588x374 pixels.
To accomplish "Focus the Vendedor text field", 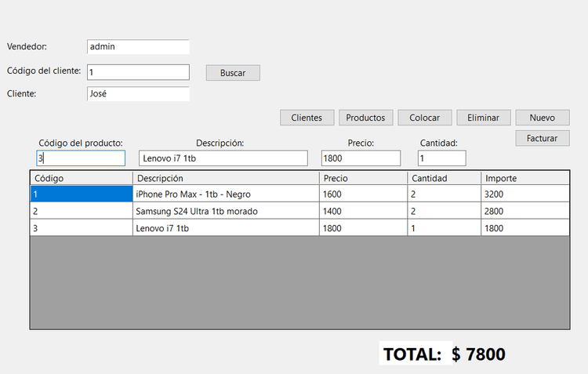I will [x=138, y=46].
